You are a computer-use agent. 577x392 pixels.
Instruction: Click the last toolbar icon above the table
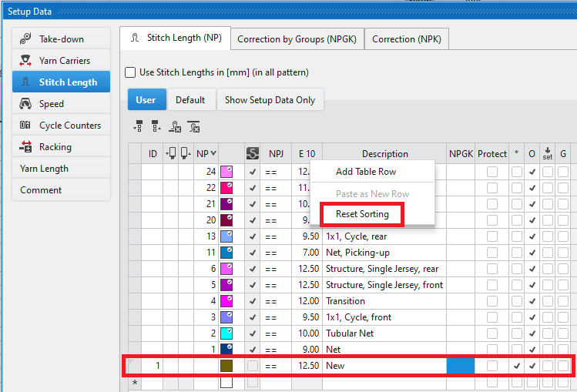coord(194,126)
